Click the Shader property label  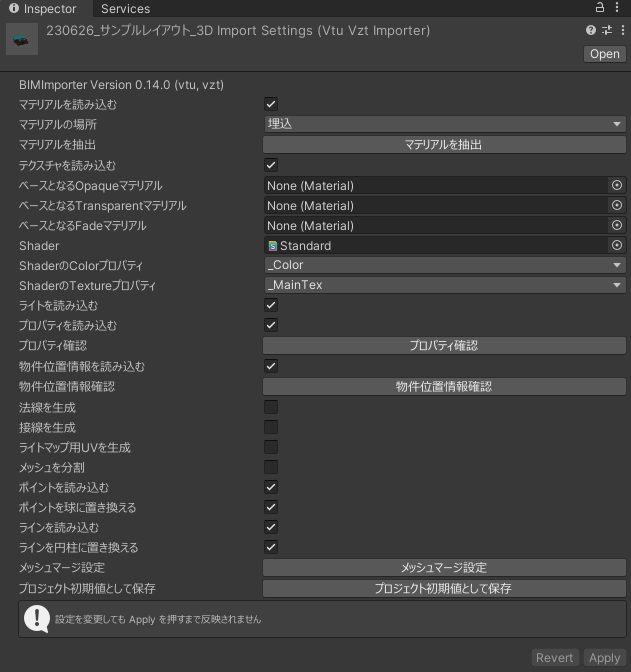point(39,246)
